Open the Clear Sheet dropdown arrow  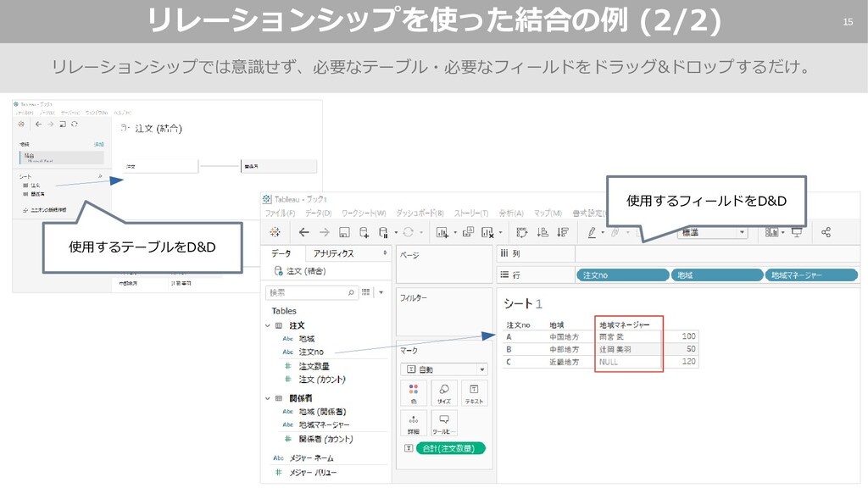tap(500, 233)
